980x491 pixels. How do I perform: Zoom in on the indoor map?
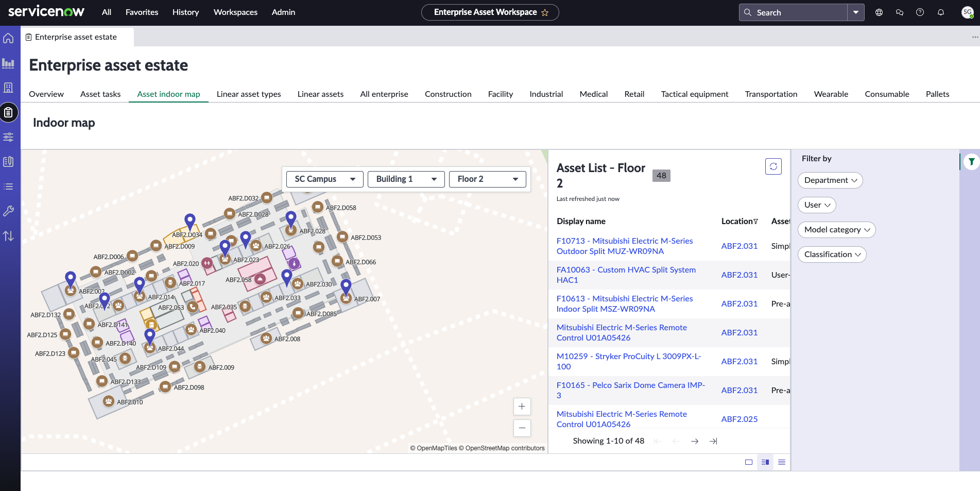tap(522, 407)
